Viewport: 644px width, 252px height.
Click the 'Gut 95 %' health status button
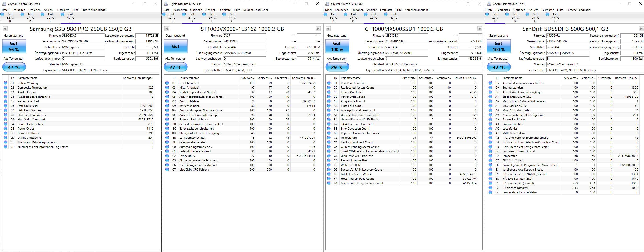click(x=14, y=46)
